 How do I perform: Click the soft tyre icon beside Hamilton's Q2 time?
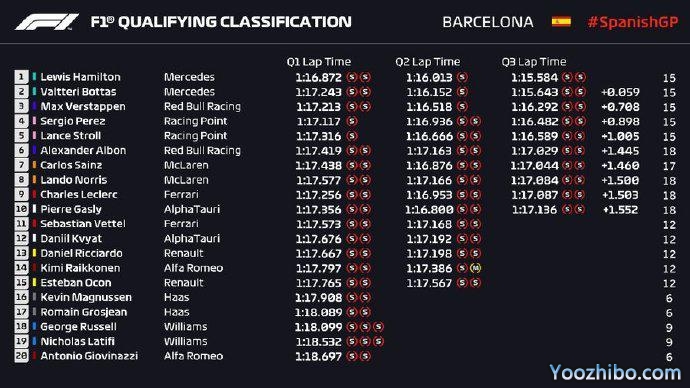pyautogui.click(x=462, y=77)
